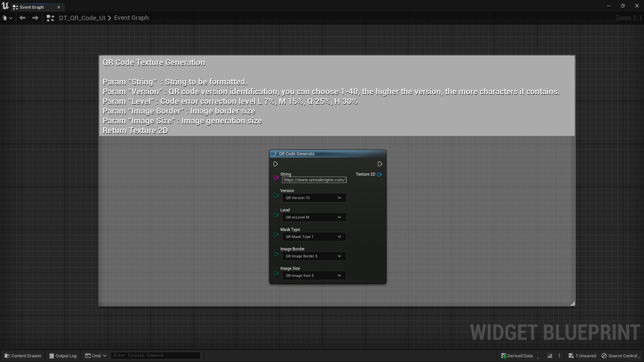
Task: Open the bookmarks dropdown in the graph toolbar
Action: (x=7, y=18)
